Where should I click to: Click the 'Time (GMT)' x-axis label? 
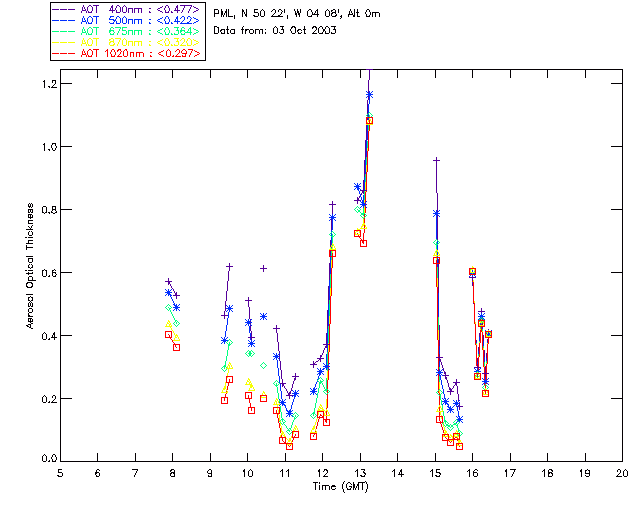[340, 487]
